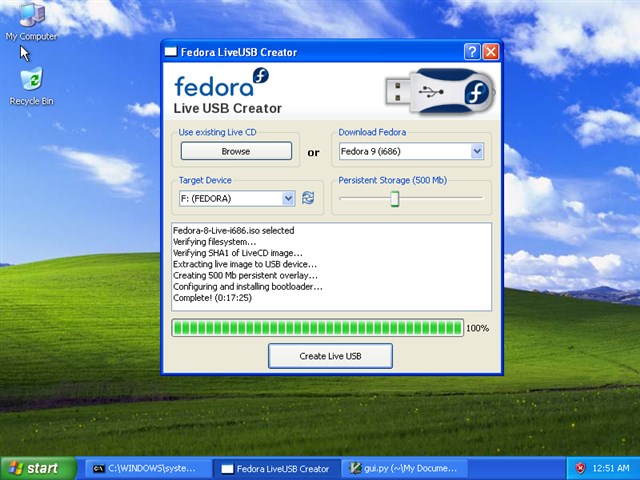
Task: Click the 'Fedora-8-Live-i686.iso selected' log line
Action: tap(233, 230)
